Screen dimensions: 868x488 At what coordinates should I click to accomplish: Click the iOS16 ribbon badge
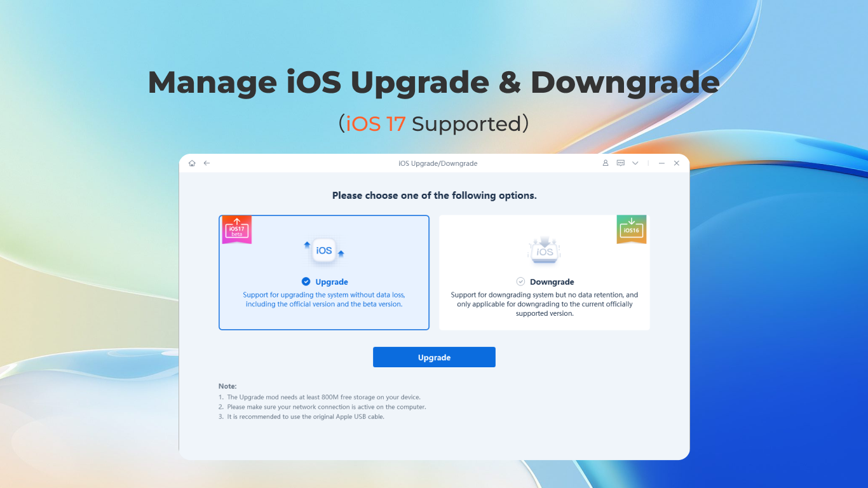click(631, 229)
